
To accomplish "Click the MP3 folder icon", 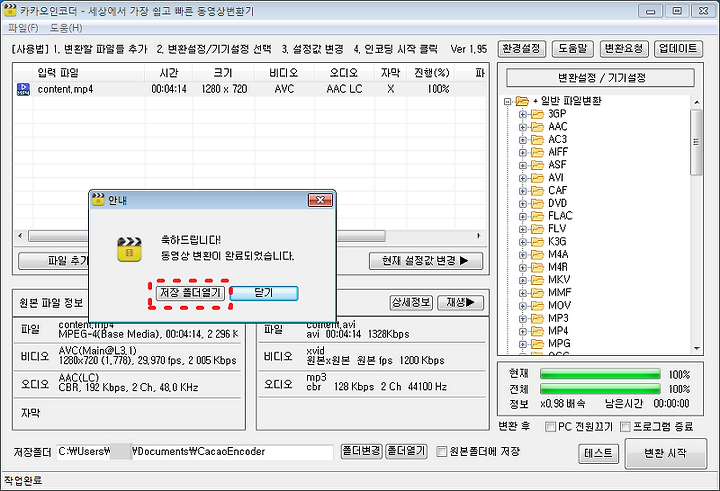I will tap(537, 318).
